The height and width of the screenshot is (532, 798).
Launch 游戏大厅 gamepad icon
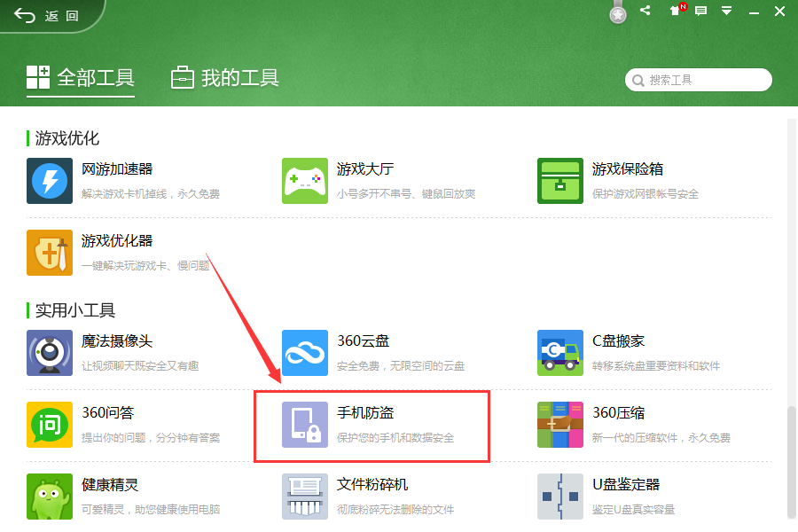pyautogui.click(x=305, y=181)
